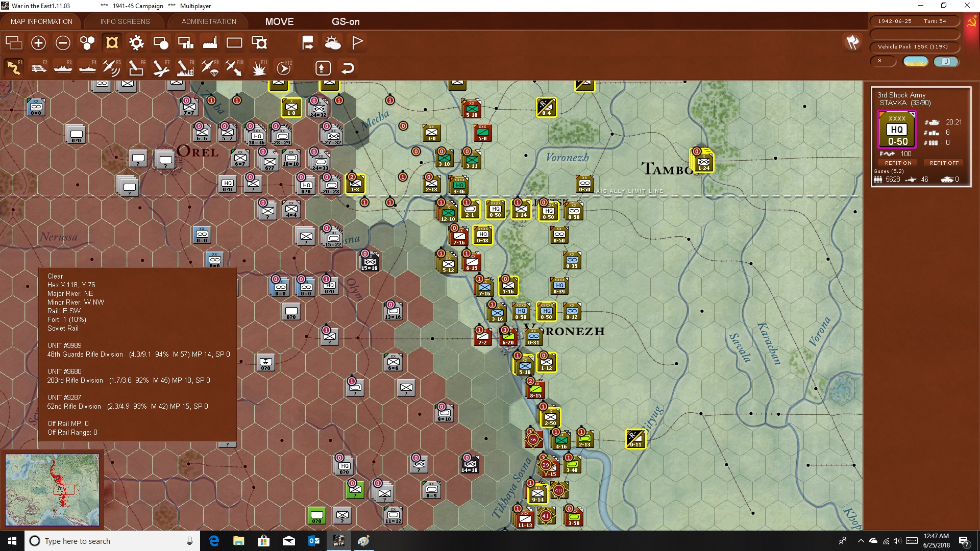This screenshot has width=980, height=551.
Task: Select the 15=16 German unit counter
Action: pyautogui.click(x=370, y=262)
